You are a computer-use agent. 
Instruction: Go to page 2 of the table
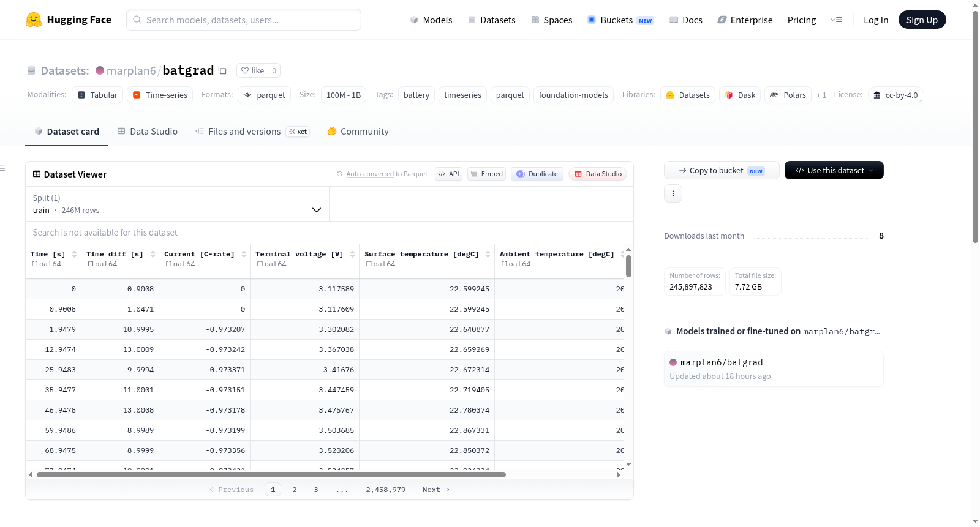click(295, 490)
